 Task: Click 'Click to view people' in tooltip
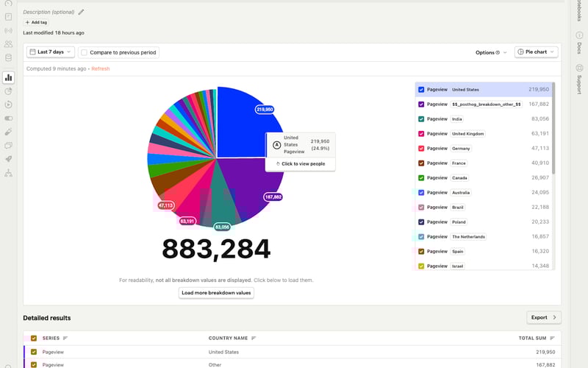point(301,164)
